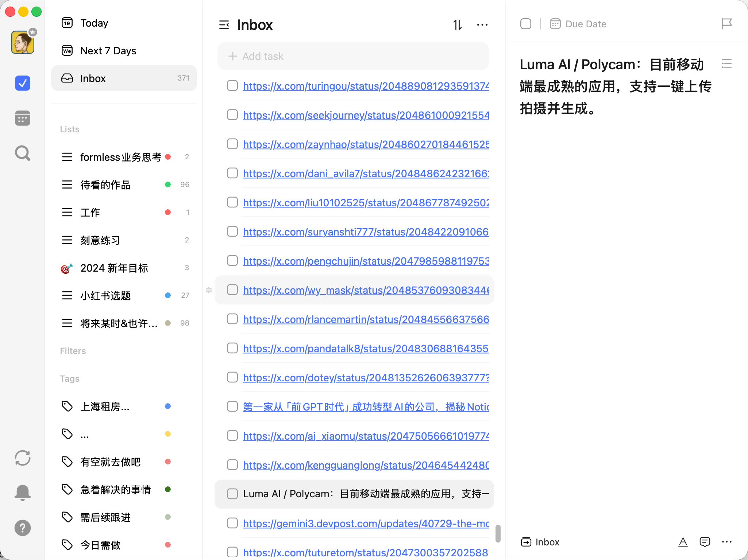
Task: Click the Tags section header
Action: click(x=70, y=378)
